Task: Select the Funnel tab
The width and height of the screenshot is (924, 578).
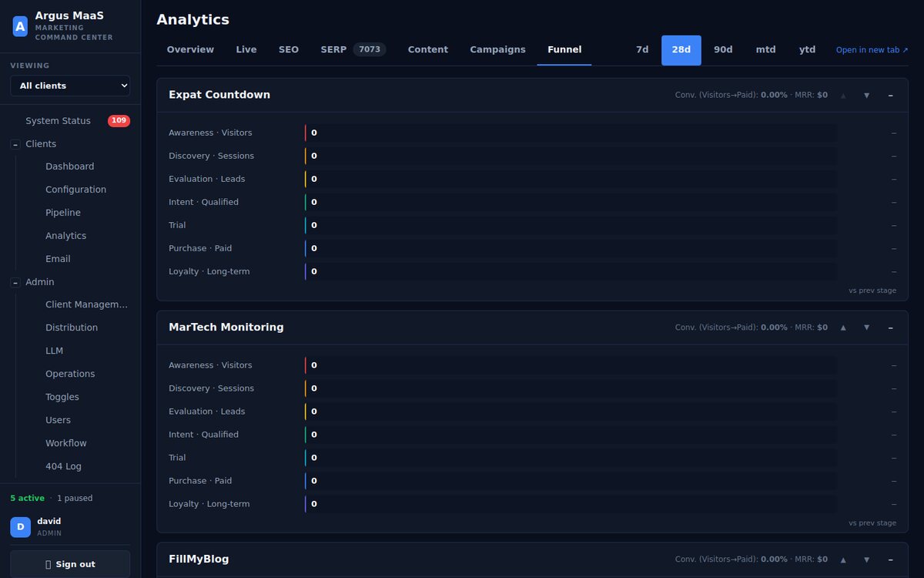Action: pos(564,49)
